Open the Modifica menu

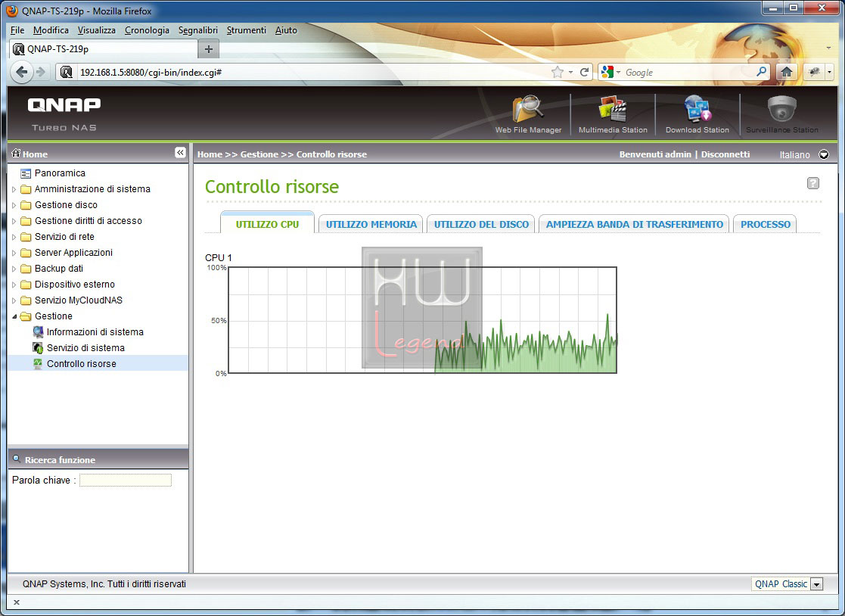51,30
